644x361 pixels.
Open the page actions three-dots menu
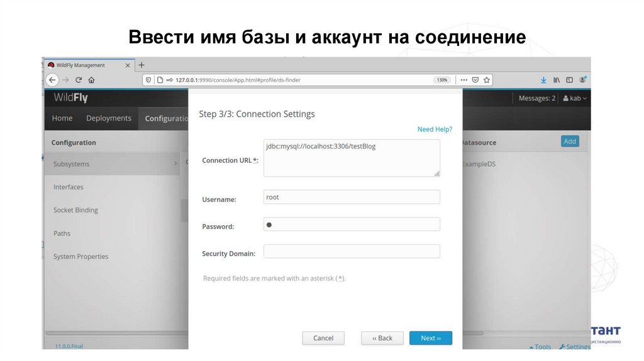[x=464, y=80]
